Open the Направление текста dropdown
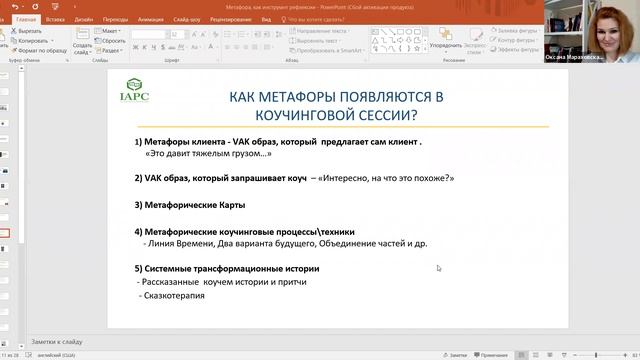Viewport: 640px width, 360px height. point(319,31)
